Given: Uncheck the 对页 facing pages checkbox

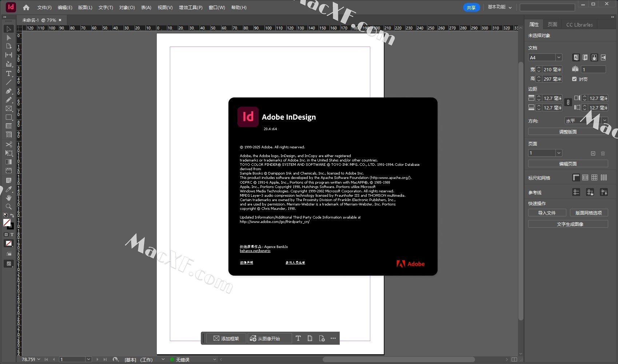Looking at the screenshot, I should tap(574, 79).
